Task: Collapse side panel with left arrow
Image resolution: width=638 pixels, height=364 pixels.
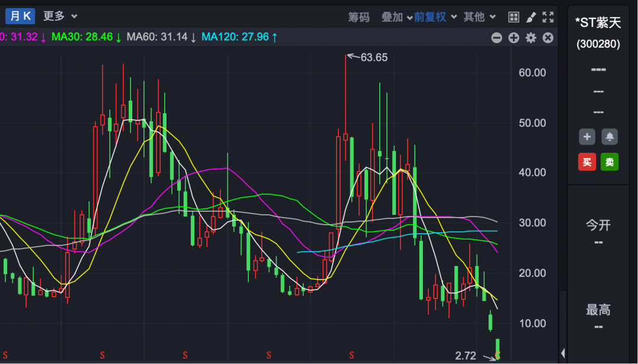Action: pyautogui.click(x=563, y=353)
